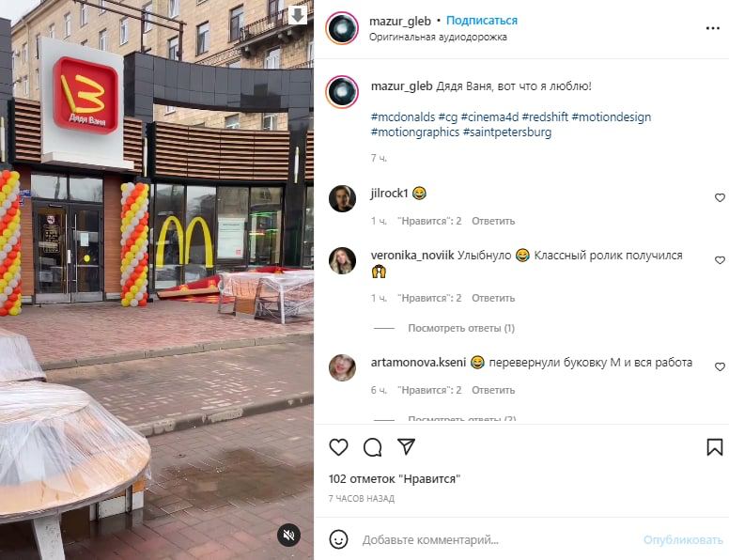
Task: Like jilrock1's comment
Action: (x=720, y=197)
